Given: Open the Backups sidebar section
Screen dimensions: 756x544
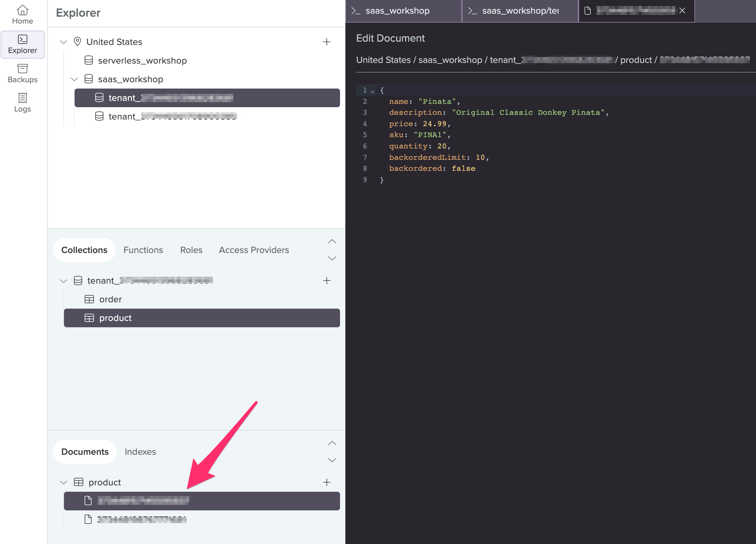Looking at the screenshot, I should pyautogui.click(x=22, y=74).
